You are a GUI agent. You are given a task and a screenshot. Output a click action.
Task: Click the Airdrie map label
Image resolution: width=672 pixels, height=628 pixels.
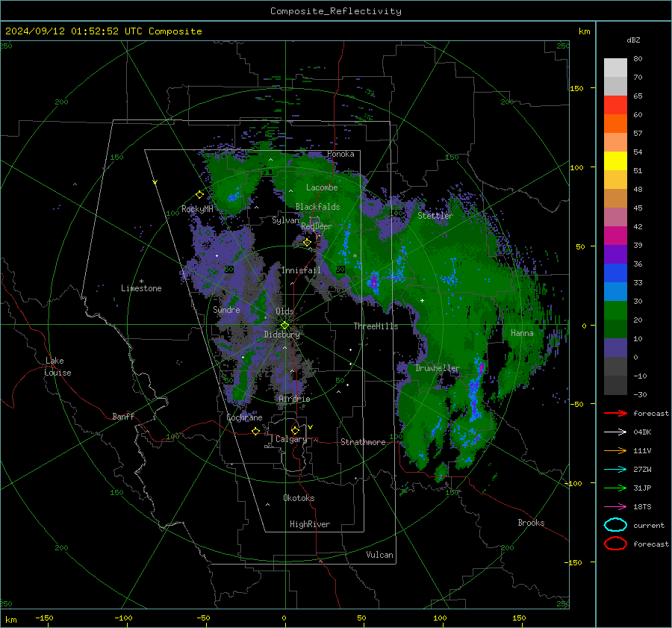pyautogui.click(x=294, y=399)
